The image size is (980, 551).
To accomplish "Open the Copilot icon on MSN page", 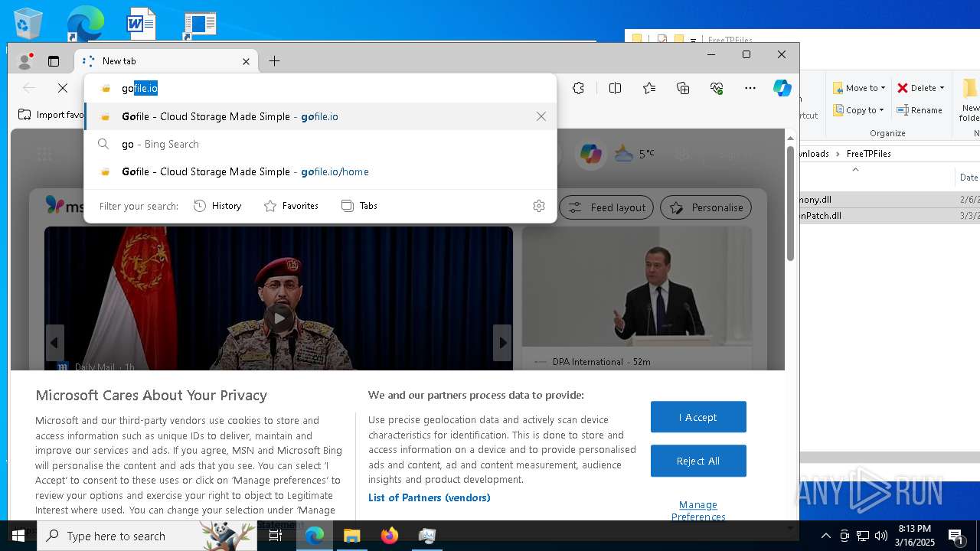I will [591, 154].
